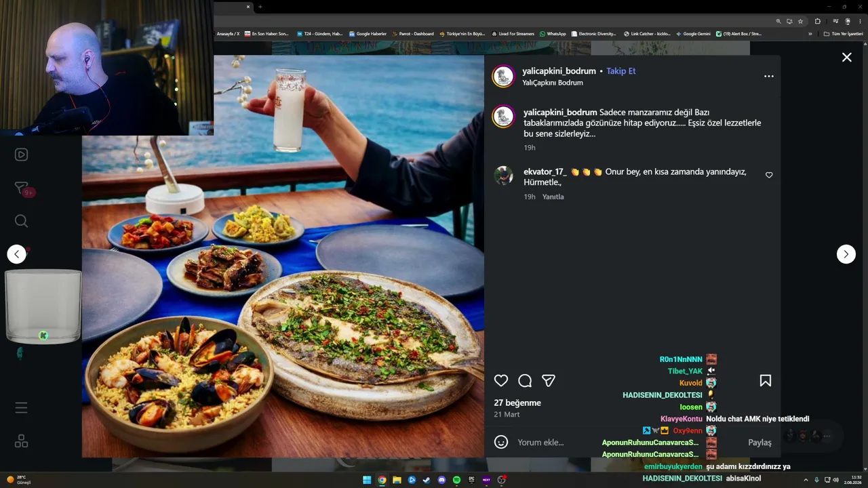Viewport: 868px width, 488px height.
Task: Go to the next post
Action: point(846,254)
